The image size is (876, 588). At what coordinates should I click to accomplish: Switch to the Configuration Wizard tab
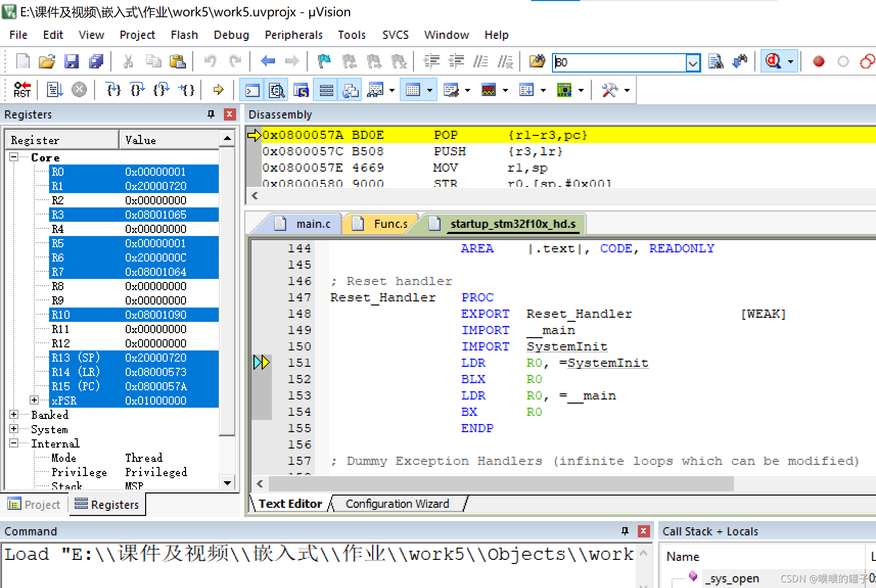point(397,504)
